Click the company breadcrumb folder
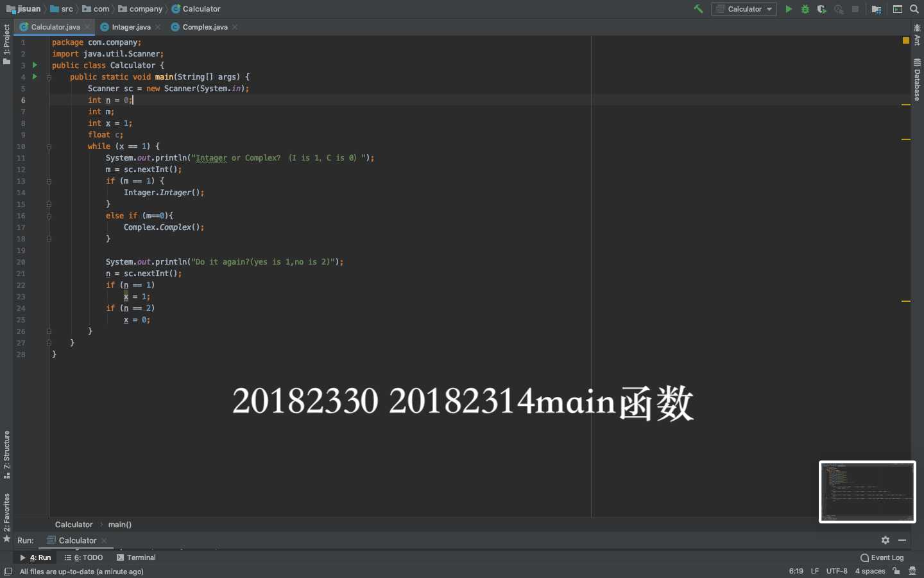This screenshot has width=924, height=578. pos(141,9)
